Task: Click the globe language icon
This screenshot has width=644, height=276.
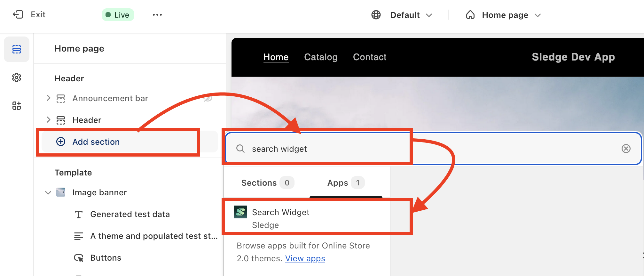Action: point(376,15)
